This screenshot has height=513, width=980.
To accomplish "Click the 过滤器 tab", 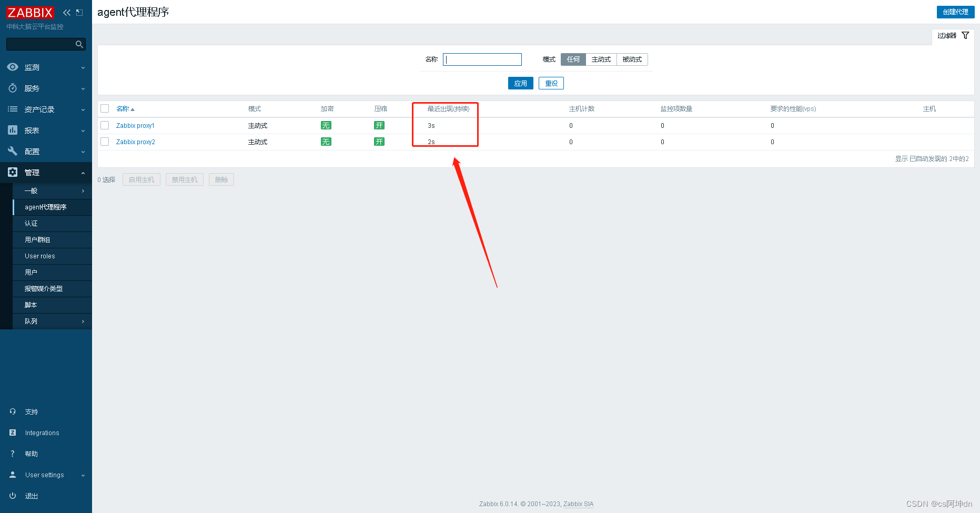I will coord(953,36).
